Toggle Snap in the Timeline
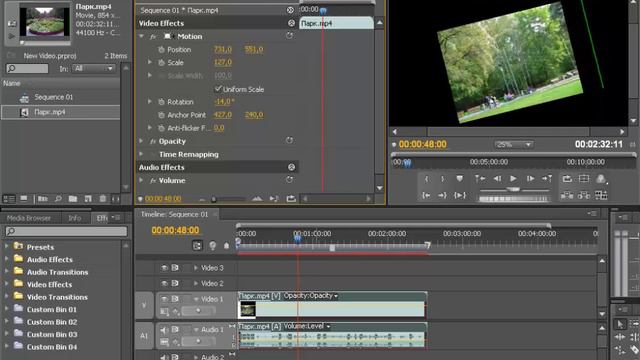640x360 pixels. point(197,245)
